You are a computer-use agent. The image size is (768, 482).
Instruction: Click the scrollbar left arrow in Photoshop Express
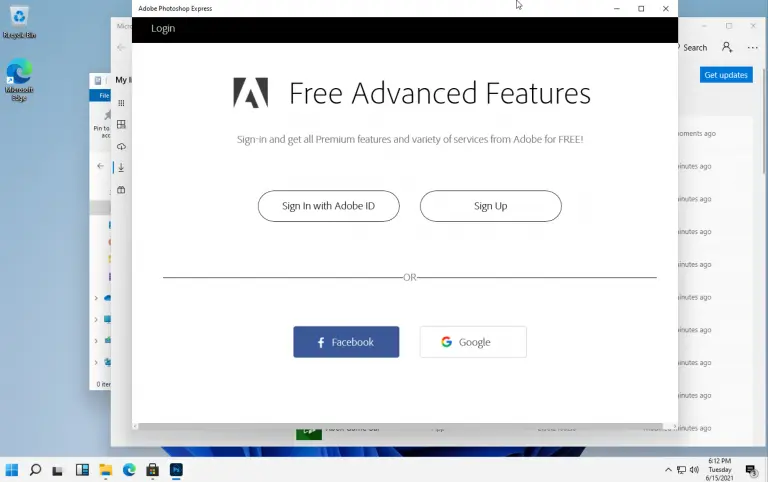(135, 426)
